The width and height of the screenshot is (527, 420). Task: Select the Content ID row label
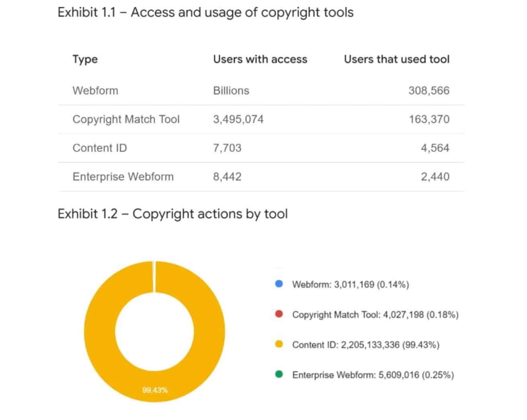100,148
